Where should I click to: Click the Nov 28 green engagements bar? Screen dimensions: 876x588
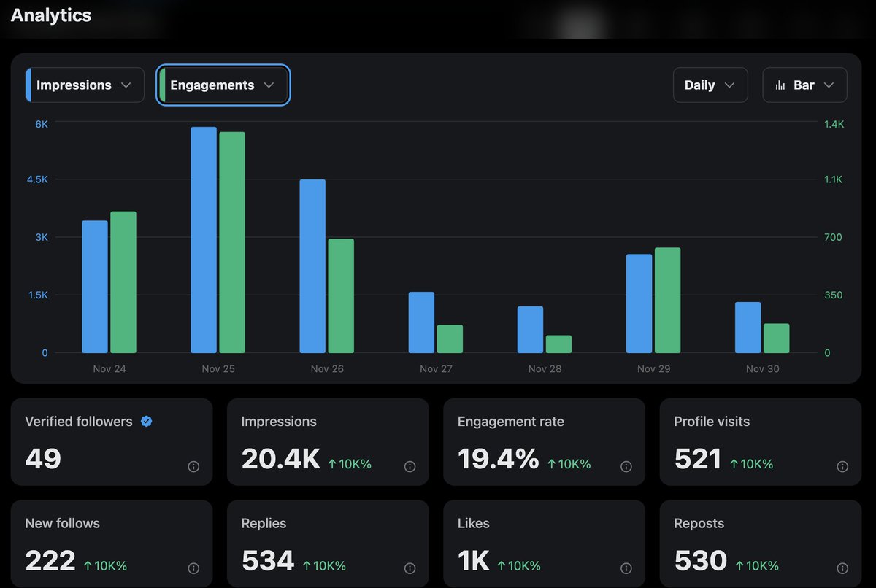click(x=558, y=344)
